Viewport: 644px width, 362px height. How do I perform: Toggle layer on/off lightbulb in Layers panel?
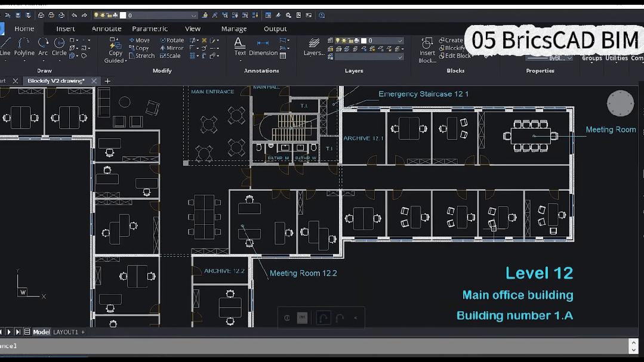[x=338, y=41]
